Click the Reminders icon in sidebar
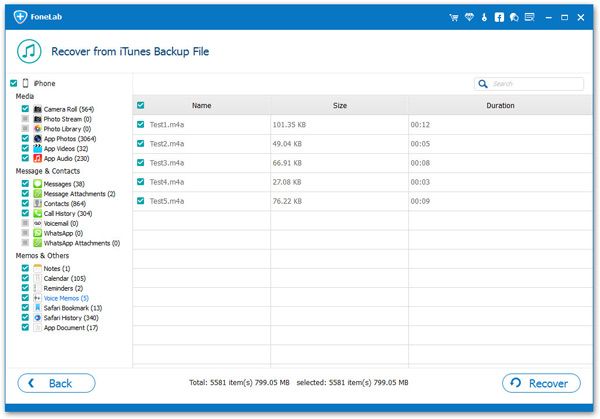The height and width of the screenshot is (419, 600). click(x=38, y=288)
